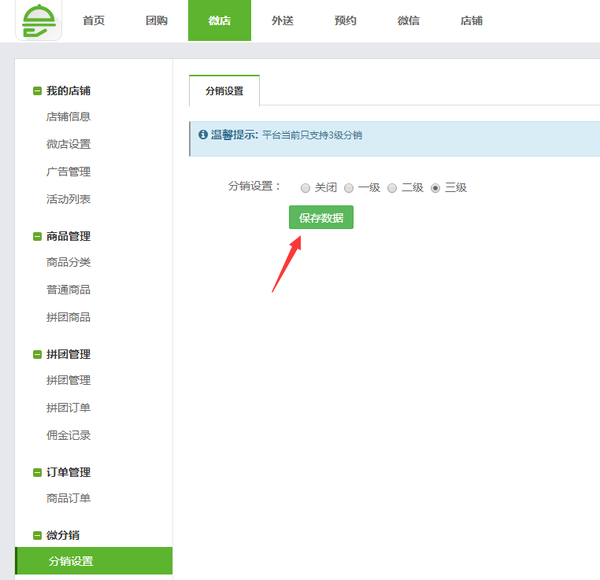The height and width of the screenshot is (580, 600).
Task: Select the 三级 distribution radio
Action: tap(435, 188)
